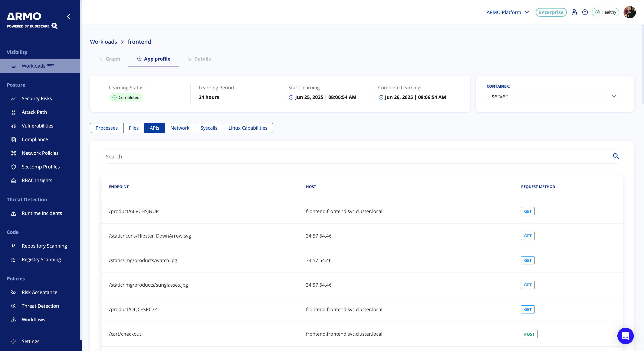
Task: Sort by the ENDPOINT column header
Action: pos(119,187)
